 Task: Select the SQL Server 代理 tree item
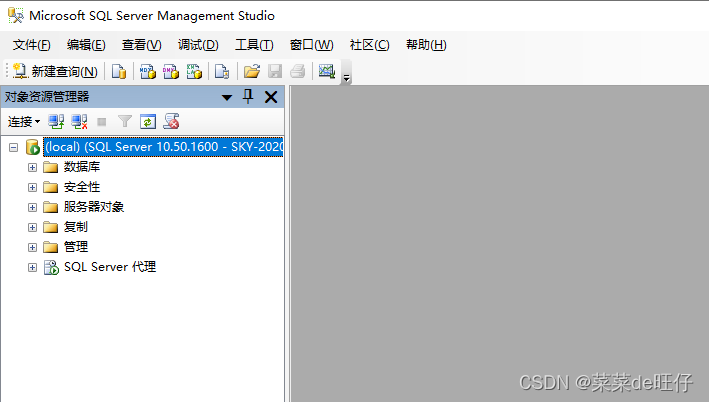click(110, 267)
